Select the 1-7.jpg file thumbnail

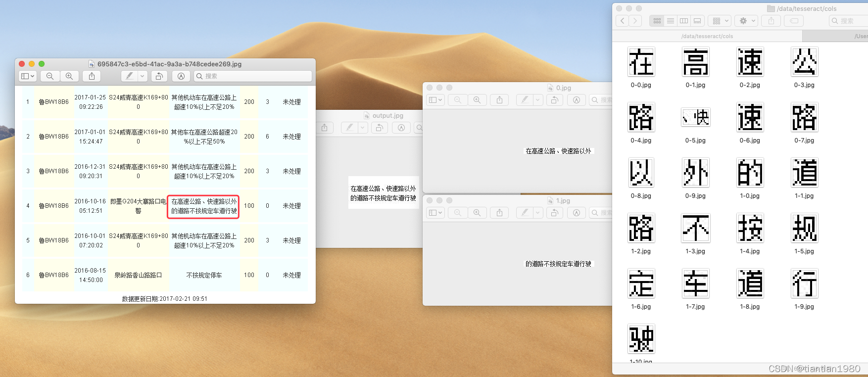[x=695, y=283]
